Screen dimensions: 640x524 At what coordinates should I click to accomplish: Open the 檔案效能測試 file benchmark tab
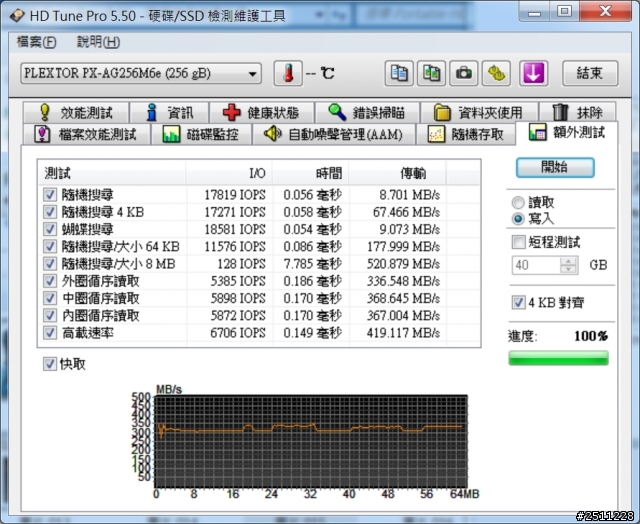[87, 134]
